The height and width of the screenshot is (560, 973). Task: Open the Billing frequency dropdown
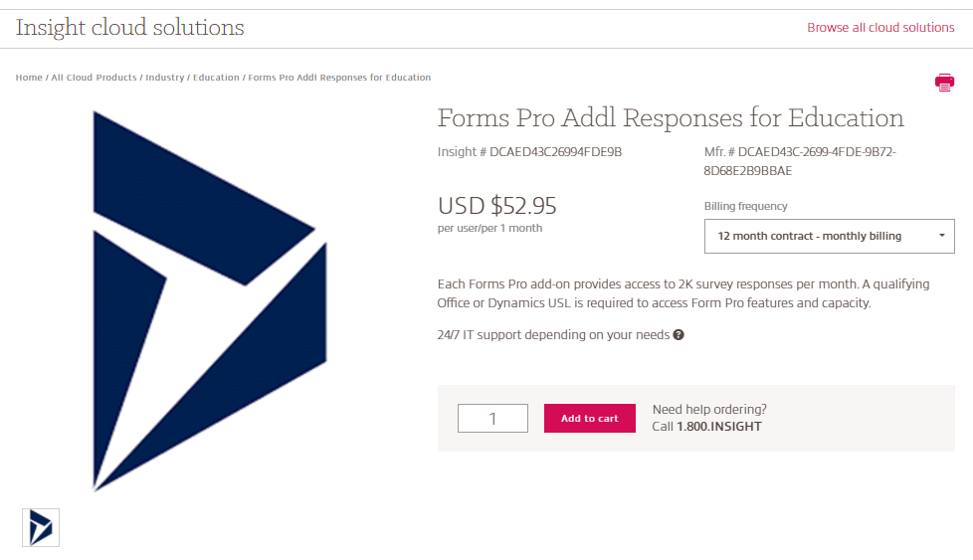click(x=828, y=237)
